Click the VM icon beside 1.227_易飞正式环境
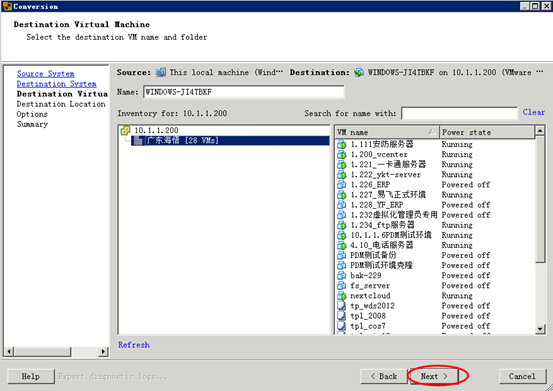The width and height of the screenshot is (553, 391). point(341,195)
